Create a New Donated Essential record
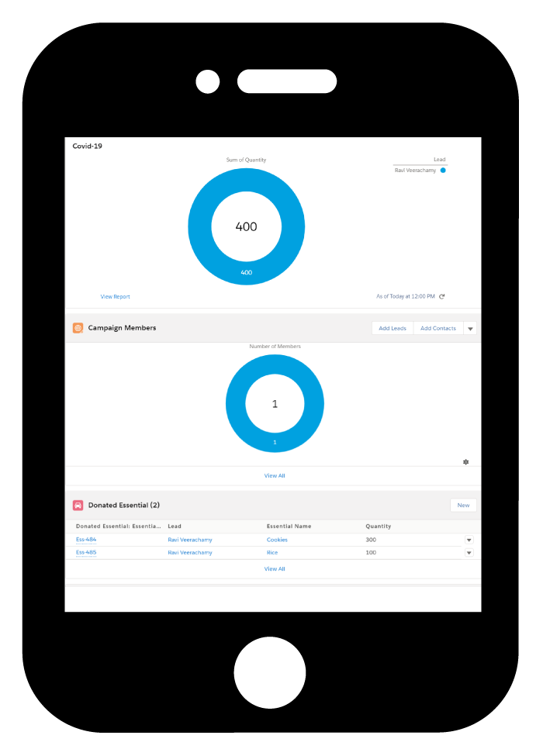This screenshot has height=756, width=543. pyautogui.click(x=463, y=505)
